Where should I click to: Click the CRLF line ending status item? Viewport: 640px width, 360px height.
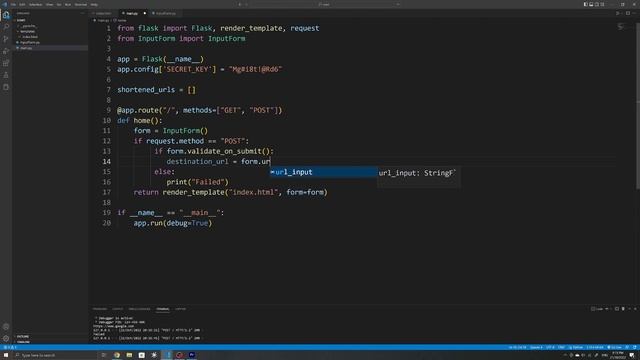561,347
